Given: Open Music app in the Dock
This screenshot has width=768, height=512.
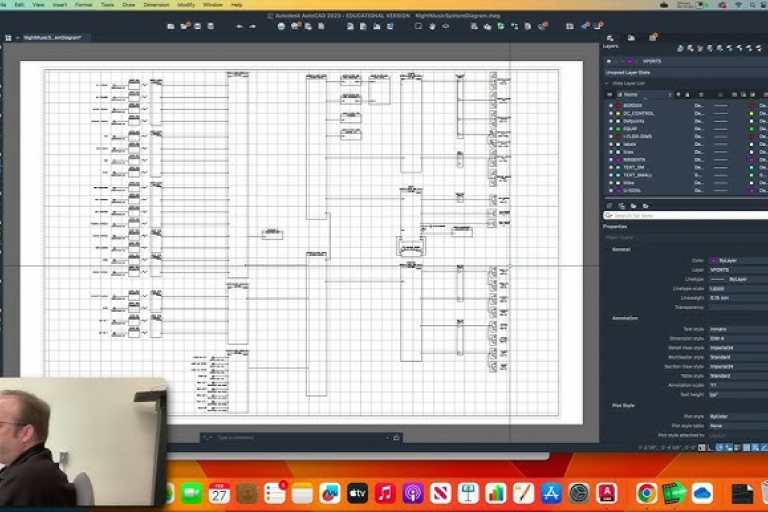Looking at the screenshot, I should click(385, 493).
